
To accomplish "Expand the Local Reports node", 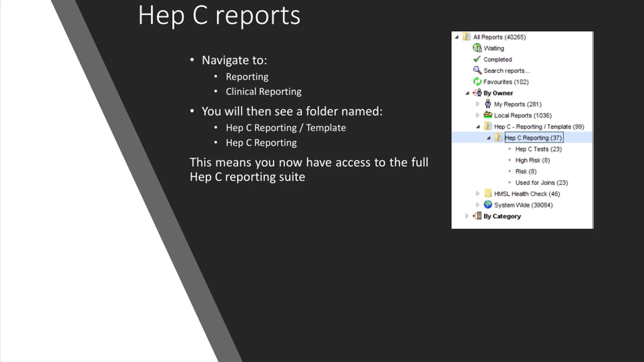I will pos(477,115).
